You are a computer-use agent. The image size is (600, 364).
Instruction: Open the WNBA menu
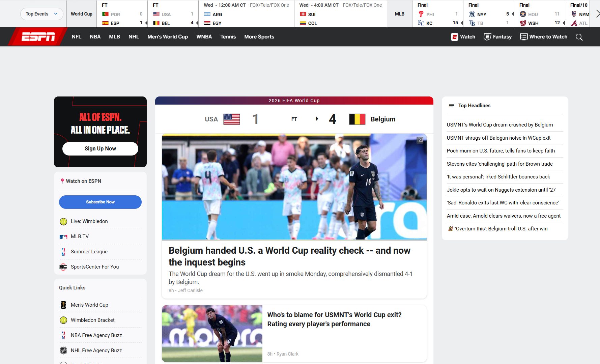[x=204, y=37]
